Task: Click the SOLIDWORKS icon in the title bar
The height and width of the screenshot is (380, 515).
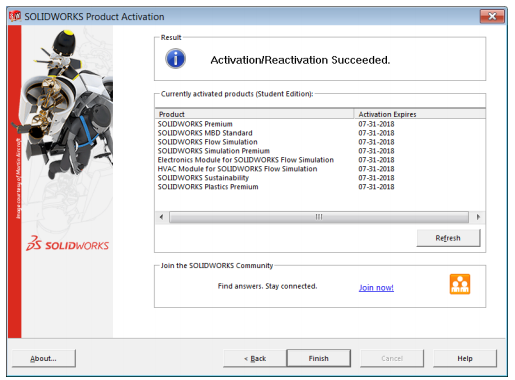Action: point(15,16)
